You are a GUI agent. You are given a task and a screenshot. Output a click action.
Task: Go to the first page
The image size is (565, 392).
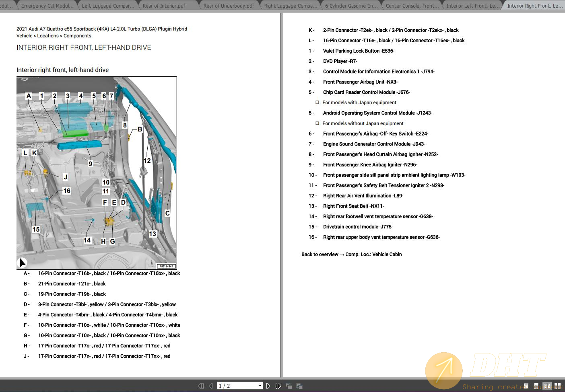tap(201, 386)
